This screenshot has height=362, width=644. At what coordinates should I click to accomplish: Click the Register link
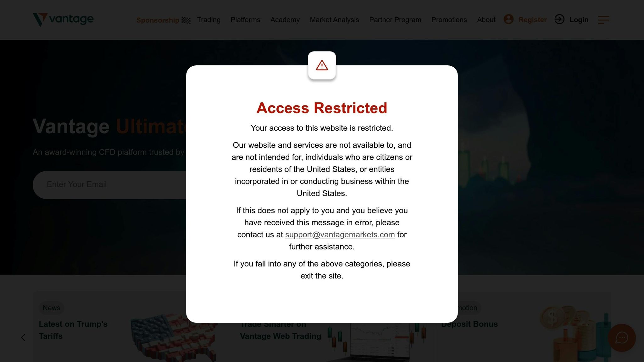[532, 20]
